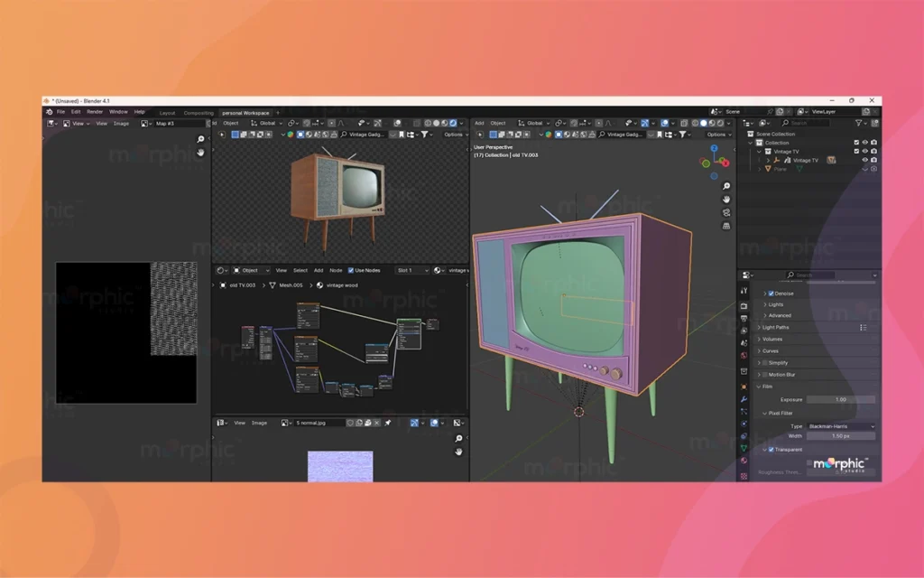This screenshot has width=924, height=578.
Task: Open the Render properties tab icon
Action: click(744, 306)
